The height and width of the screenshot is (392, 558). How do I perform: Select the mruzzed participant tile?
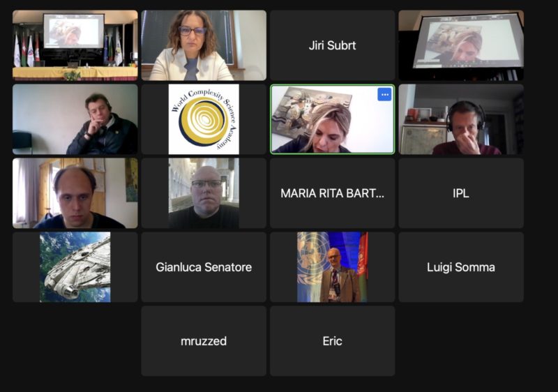[x=204, y=341]
